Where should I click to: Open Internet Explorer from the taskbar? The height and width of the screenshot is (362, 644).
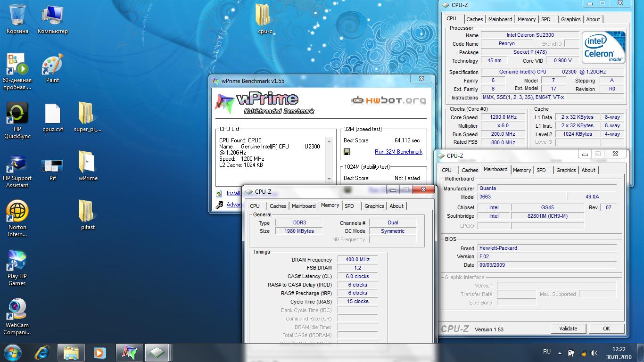42,353
